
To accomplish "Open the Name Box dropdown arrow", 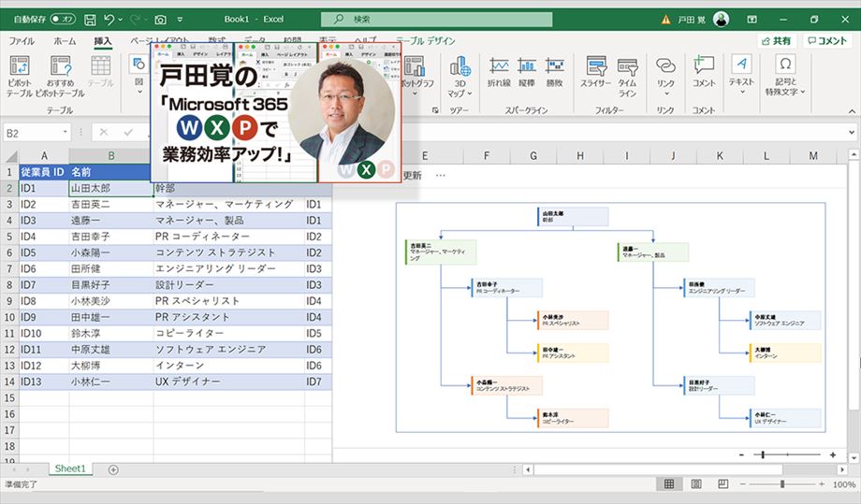I will (x=66, y=132).
